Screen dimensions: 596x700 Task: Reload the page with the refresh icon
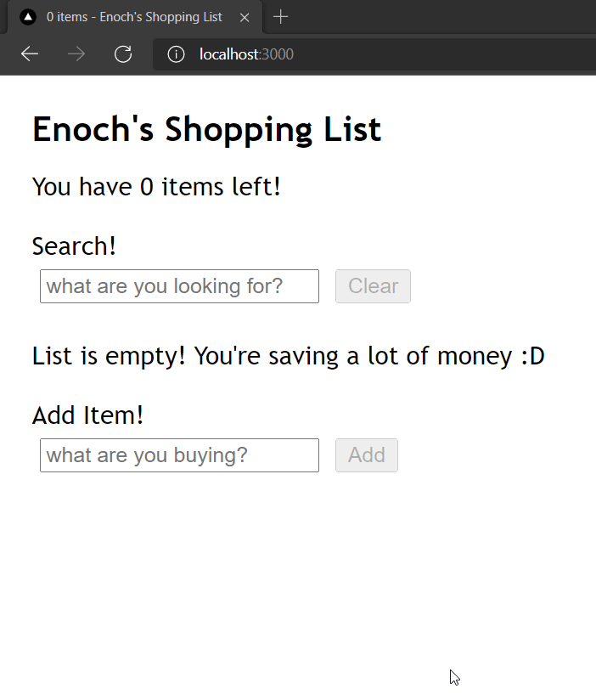[x=123, y=54]
